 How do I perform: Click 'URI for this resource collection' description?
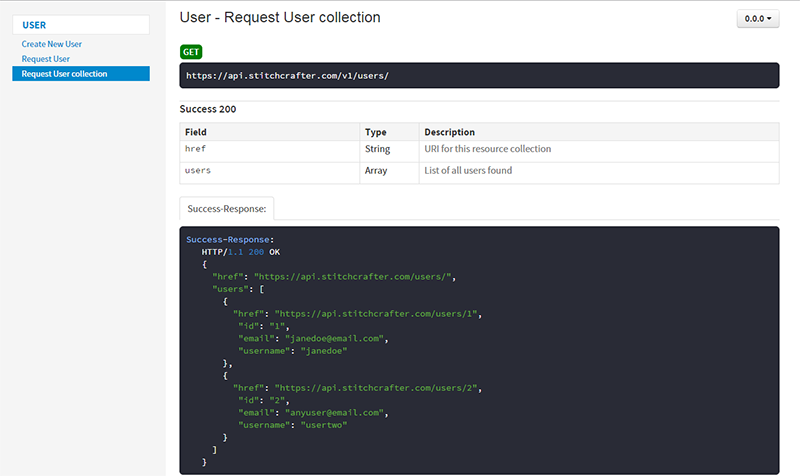coord(488,148)
